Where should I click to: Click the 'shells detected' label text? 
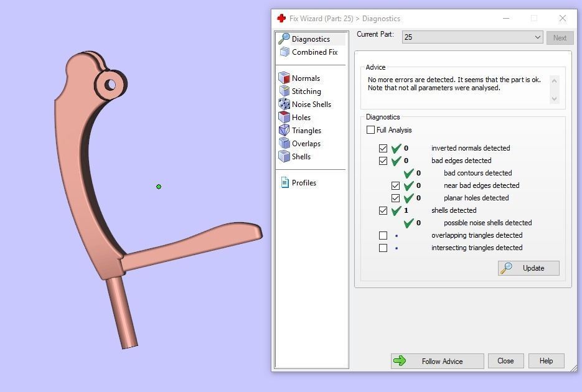pos(454,210)
